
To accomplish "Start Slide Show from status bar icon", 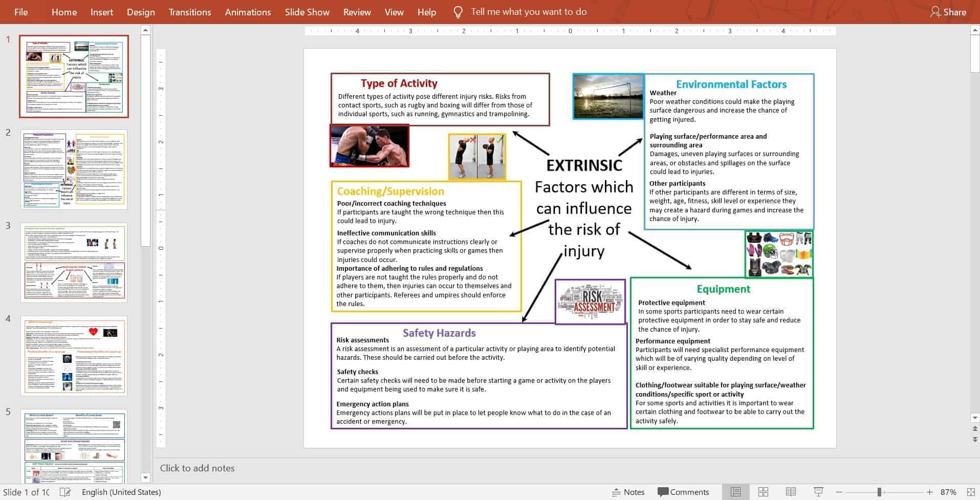I will [818, 492].
